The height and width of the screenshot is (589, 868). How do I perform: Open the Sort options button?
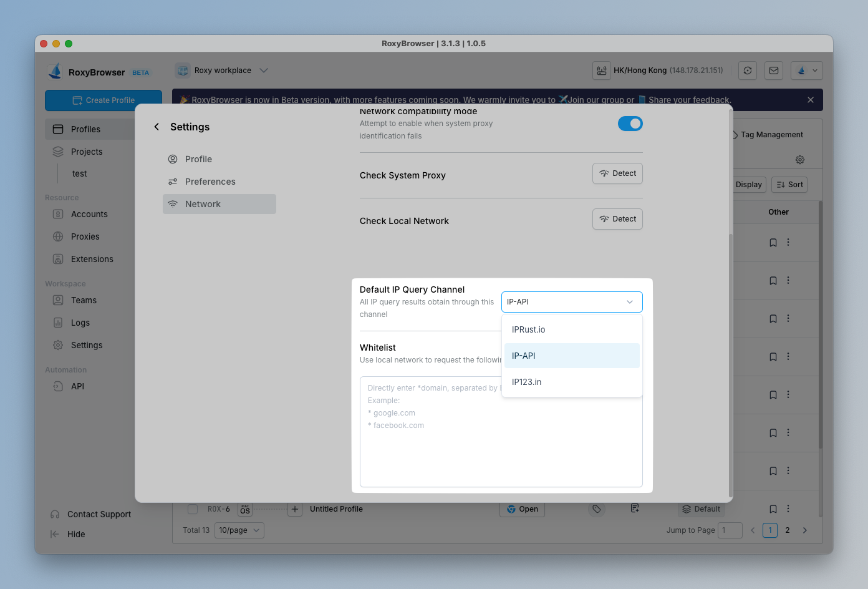[789, 185]
